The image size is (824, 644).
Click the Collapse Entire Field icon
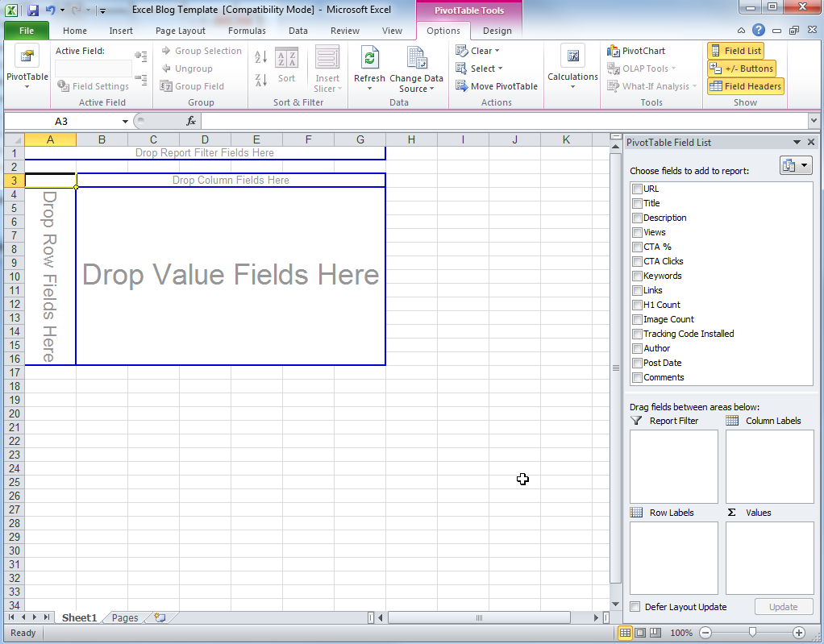[x=141, y=79]
